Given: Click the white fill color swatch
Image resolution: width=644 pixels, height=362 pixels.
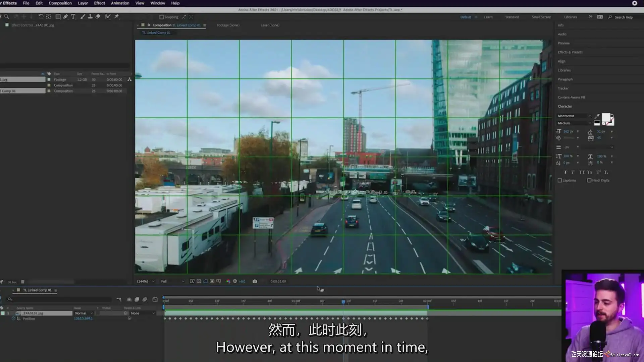Looking at the screenshot, I should 606,118.
